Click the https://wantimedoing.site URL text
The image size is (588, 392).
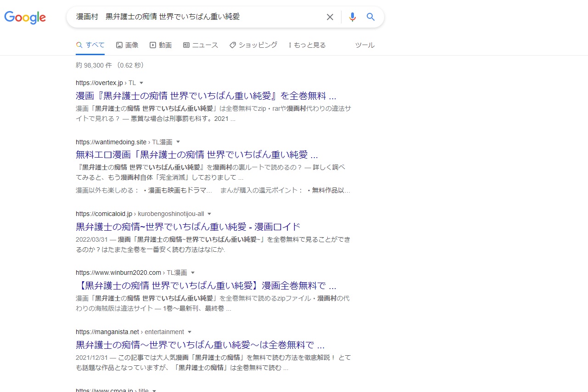pyautogui.click(x=111, y=142)
